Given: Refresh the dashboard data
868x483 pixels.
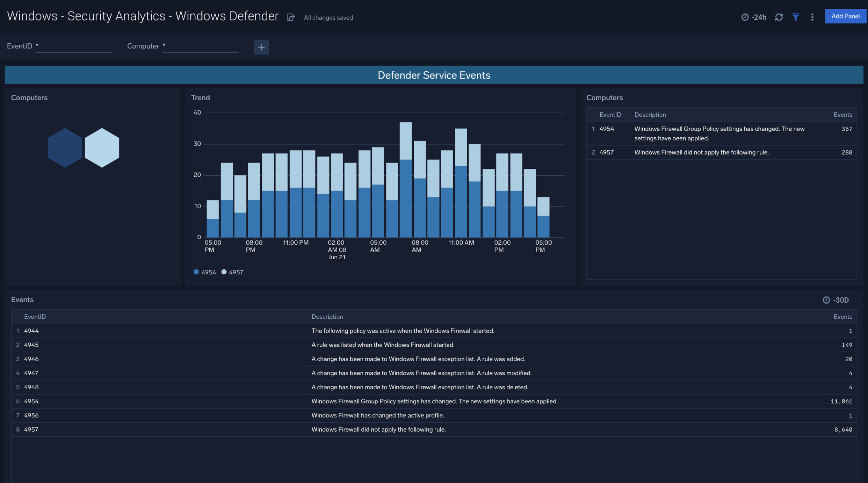Looking at the screenshot, I should pyautogui.click(x=779, y=17).
